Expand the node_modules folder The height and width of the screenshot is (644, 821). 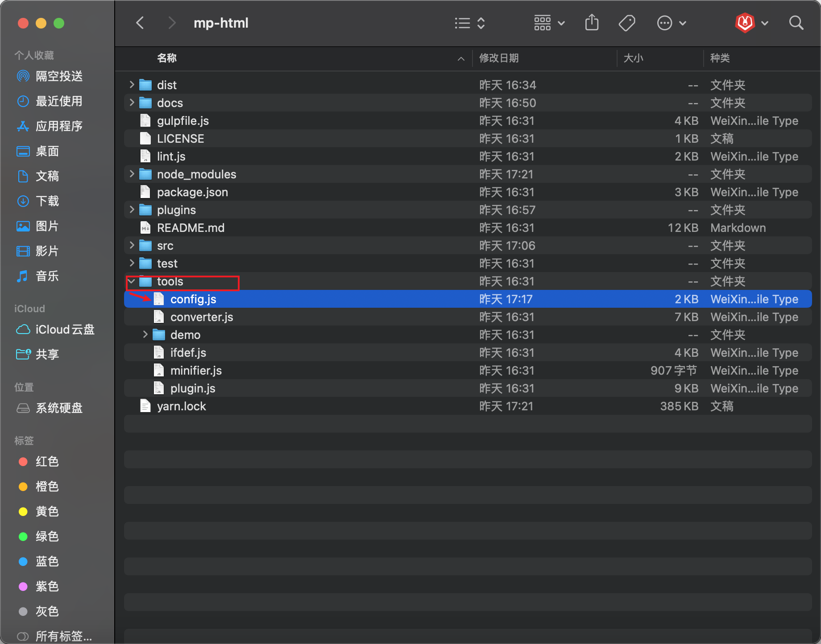click(x=132, y=173)
